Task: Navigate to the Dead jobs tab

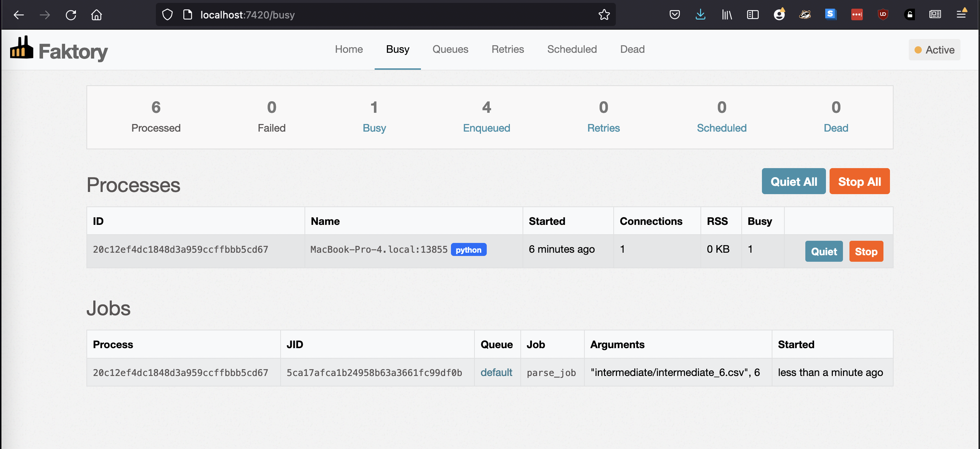Action: click(x=632, y=49)
